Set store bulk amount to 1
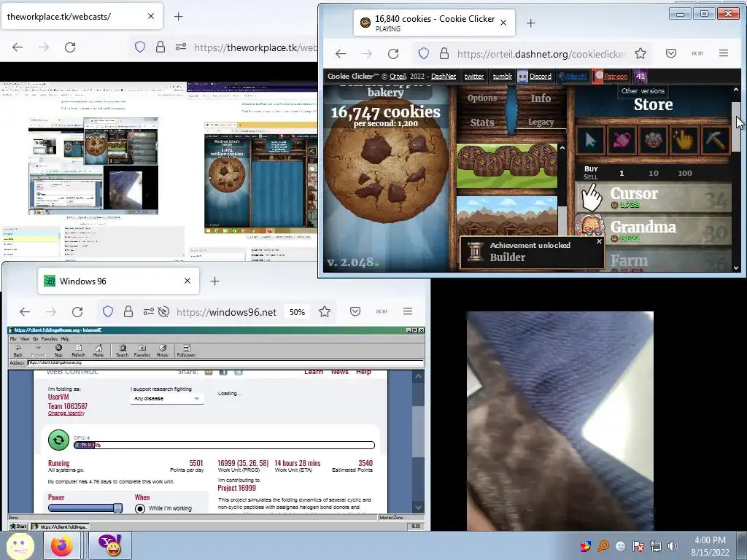This screenshot has height=560, width=747. 622,174
